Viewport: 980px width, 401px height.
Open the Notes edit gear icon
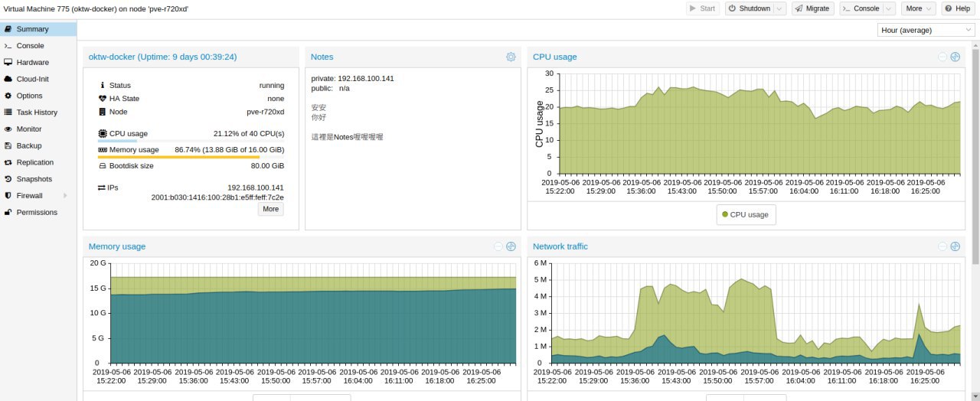511,57
